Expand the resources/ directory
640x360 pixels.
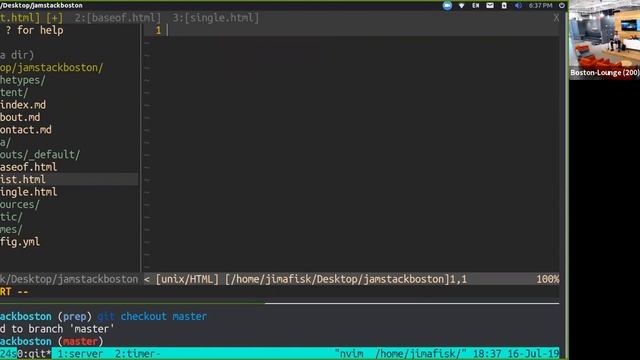click(20, 204)
